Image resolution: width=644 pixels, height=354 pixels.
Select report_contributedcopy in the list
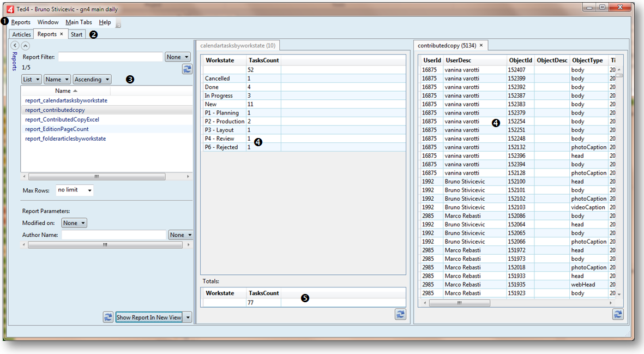(55, 110)
